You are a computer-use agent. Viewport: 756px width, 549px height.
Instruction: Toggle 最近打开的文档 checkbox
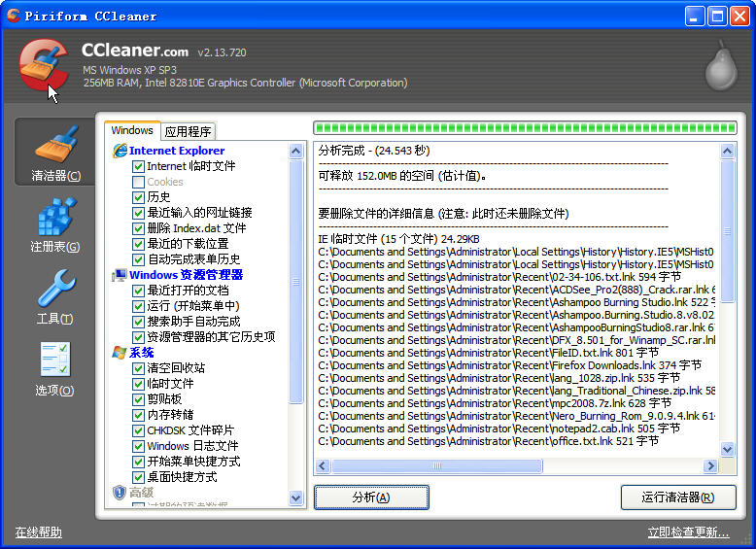click(138, 291)
